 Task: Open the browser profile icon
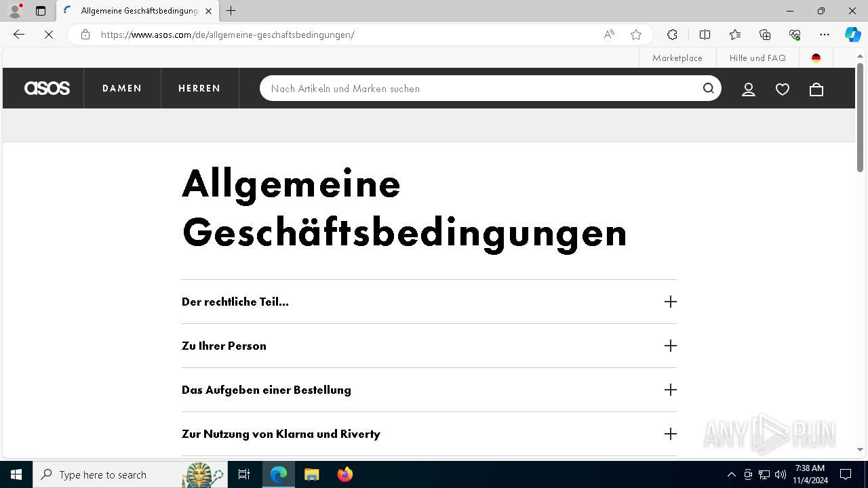(x=15, y=11)
